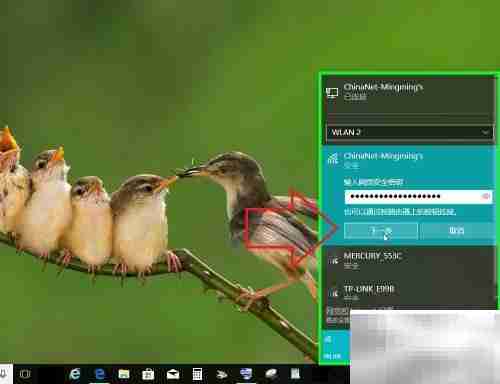Click the Next button below password
Screen dimensions: 500x384
(x=381, y=231)
